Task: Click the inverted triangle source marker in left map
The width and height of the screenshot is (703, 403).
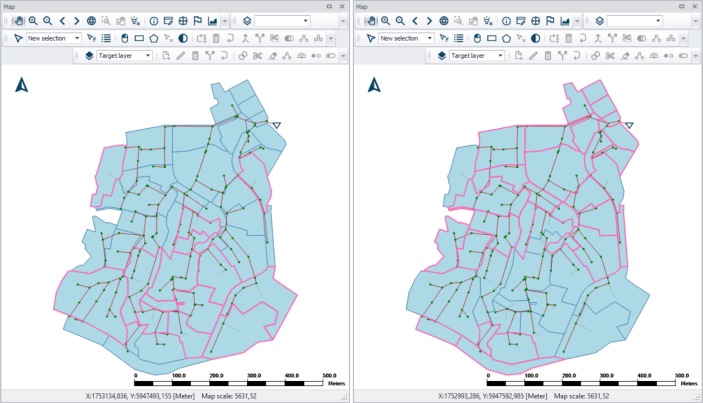Action: coord(277,125)
